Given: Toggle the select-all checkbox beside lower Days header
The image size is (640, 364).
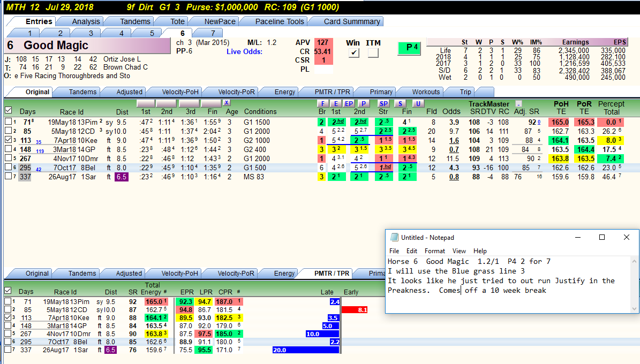Looking at the screenshot, I should 7,291.
